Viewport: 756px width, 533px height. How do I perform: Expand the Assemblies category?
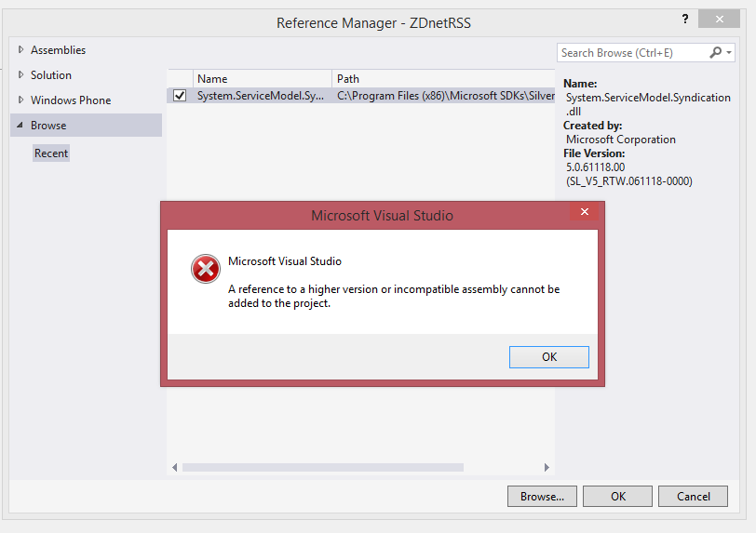coord(20,49)
